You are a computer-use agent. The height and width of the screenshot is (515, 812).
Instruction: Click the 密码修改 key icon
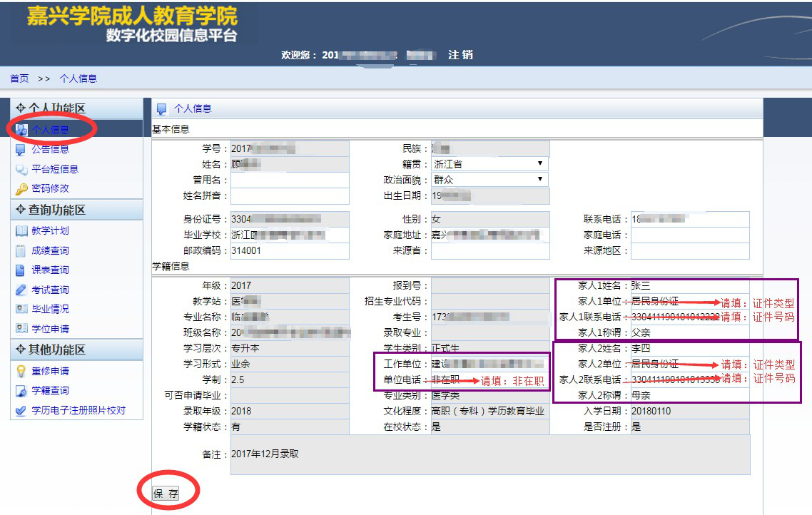tap(21, 189)
